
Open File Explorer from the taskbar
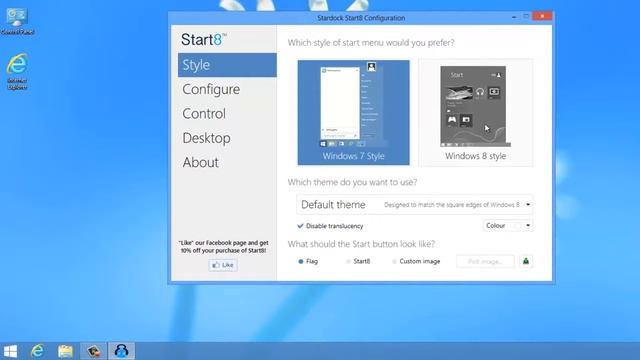pos(65,351)
